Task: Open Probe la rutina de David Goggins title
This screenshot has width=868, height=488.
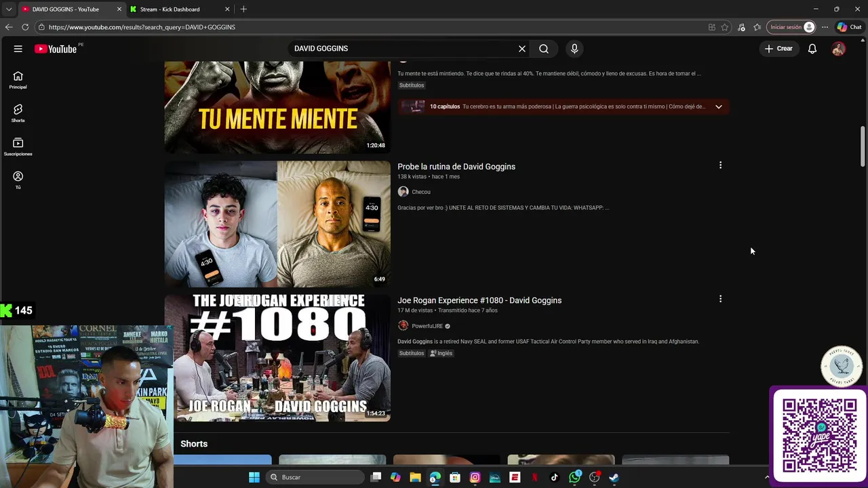Action: point(456,167)
